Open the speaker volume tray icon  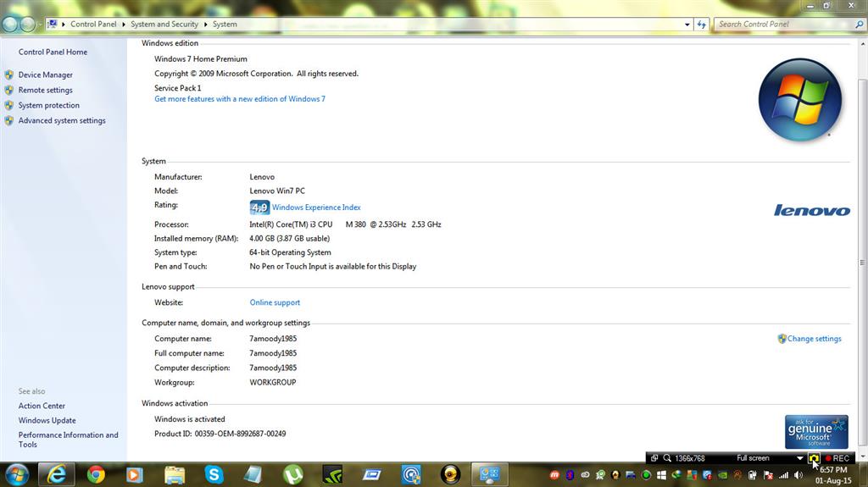798,475
